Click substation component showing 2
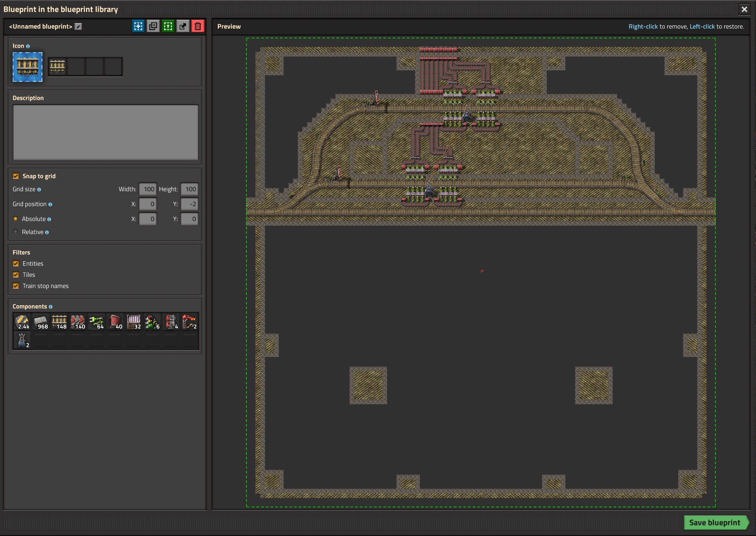The width and height of the screenshot is (756, 536). (x=22, y=340)
